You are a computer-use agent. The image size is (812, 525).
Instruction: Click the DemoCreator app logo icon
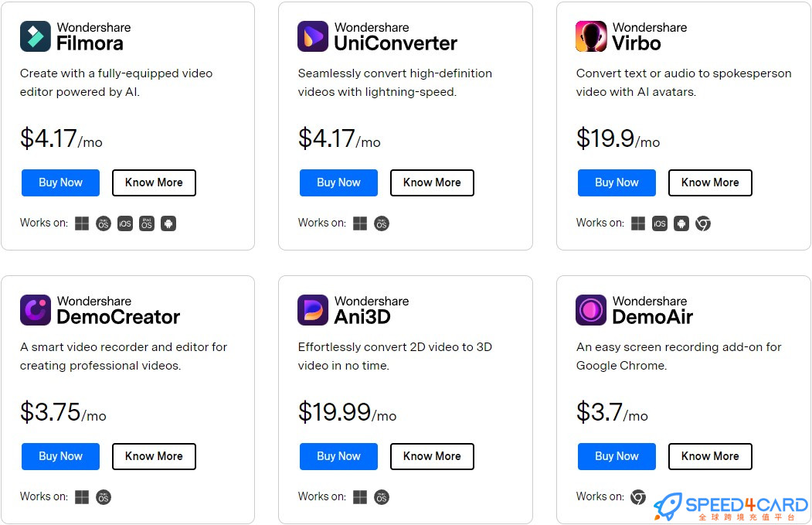(x=36, y=310)
